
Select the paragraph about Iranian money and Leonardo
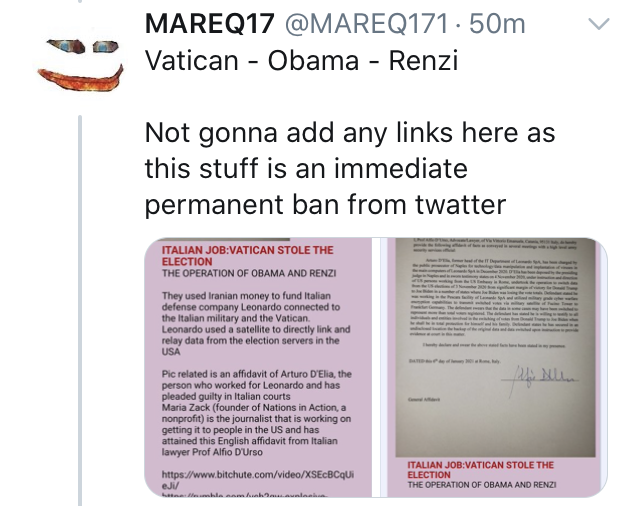[256, 324]
